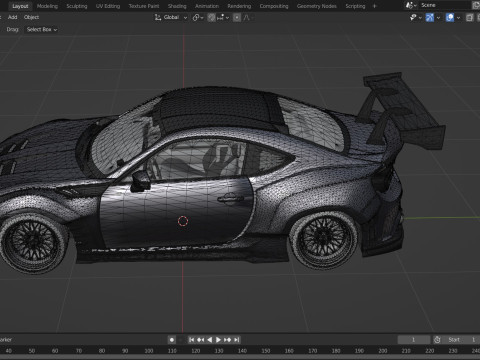Click the current frame number field
Image resolution: width=480 pixels, height=360 pixels.
tap(414, 340)
